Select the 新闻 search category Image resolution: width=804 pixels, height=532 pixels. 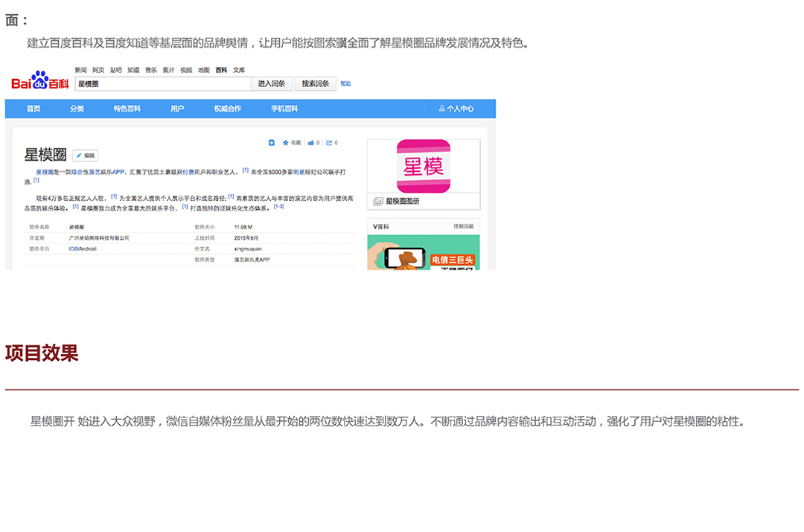(x=80, y=70)
